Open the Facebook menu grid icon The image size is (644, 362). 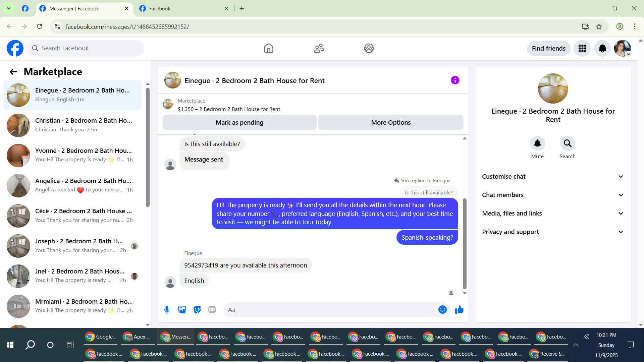pyautogui.click(x=582, y=49)
